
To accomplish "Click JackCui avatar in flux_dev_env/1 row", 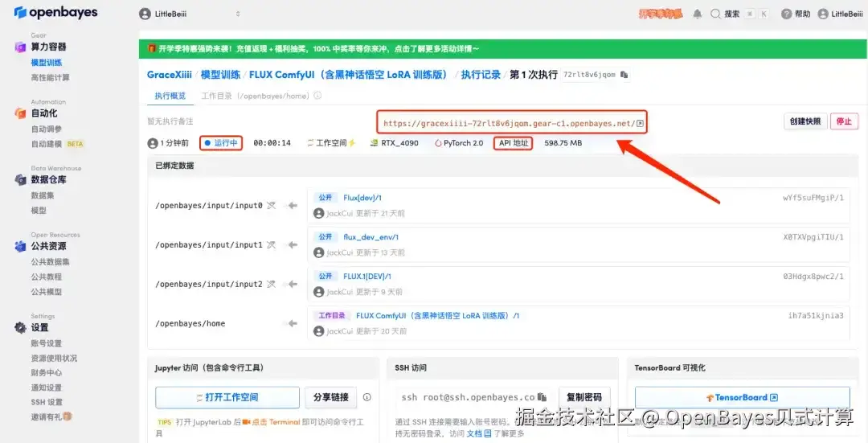I will coord(318,252).
